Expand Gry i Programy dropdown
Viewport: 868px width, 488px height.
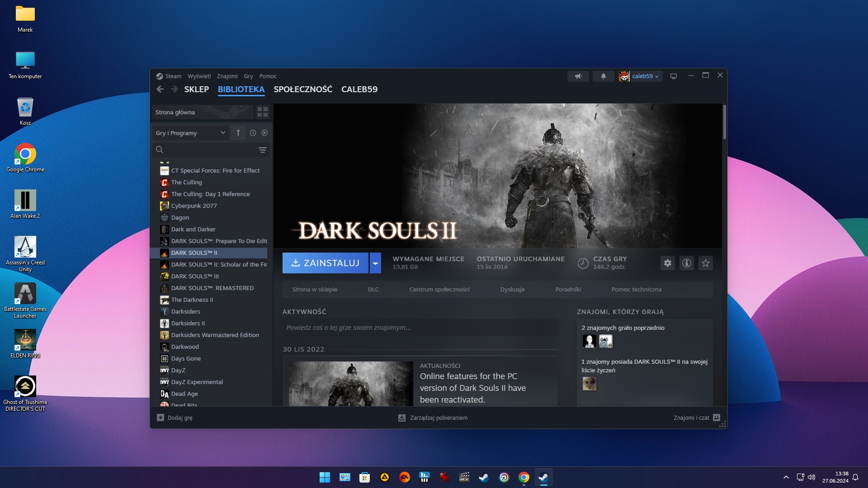[x=190, y=133]
